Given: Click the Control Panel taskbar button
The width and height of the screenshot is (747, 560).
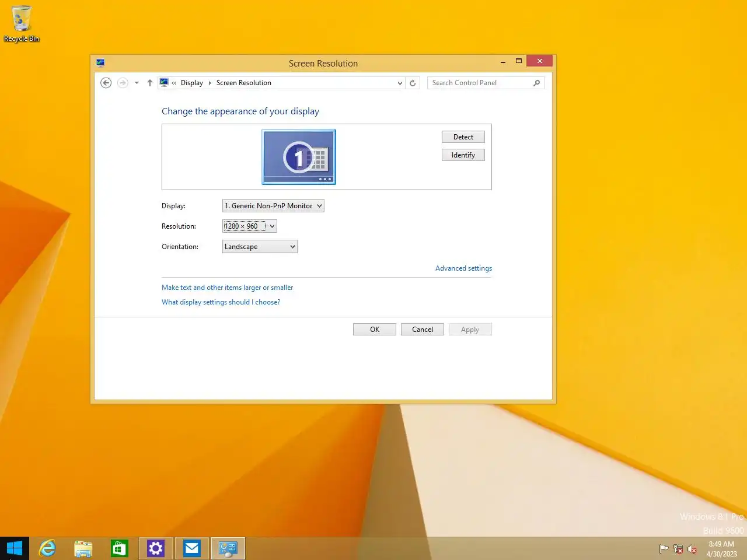Looking at the screenshot, I should pos(228,548).
